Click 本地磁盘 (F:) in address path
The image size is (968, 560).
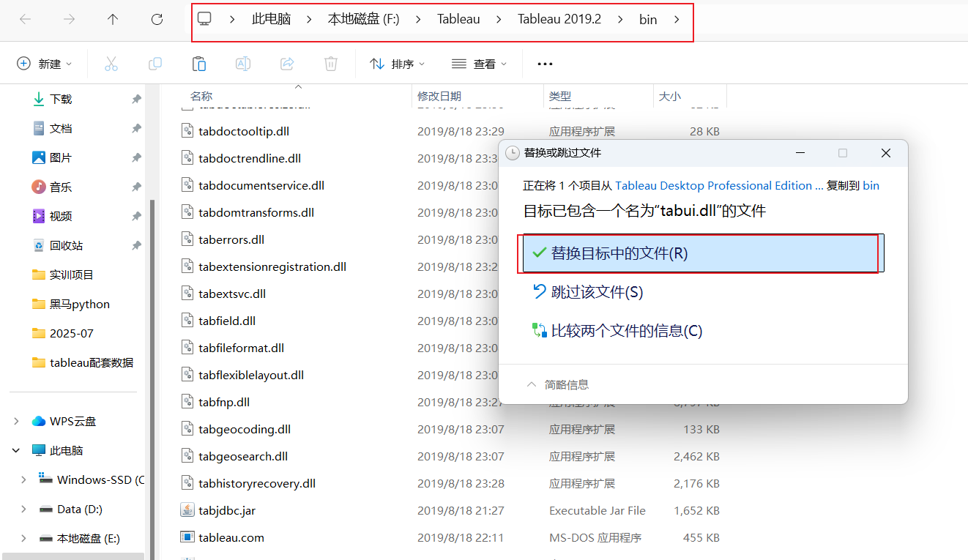pyautogui.click(x=363, y=20)
